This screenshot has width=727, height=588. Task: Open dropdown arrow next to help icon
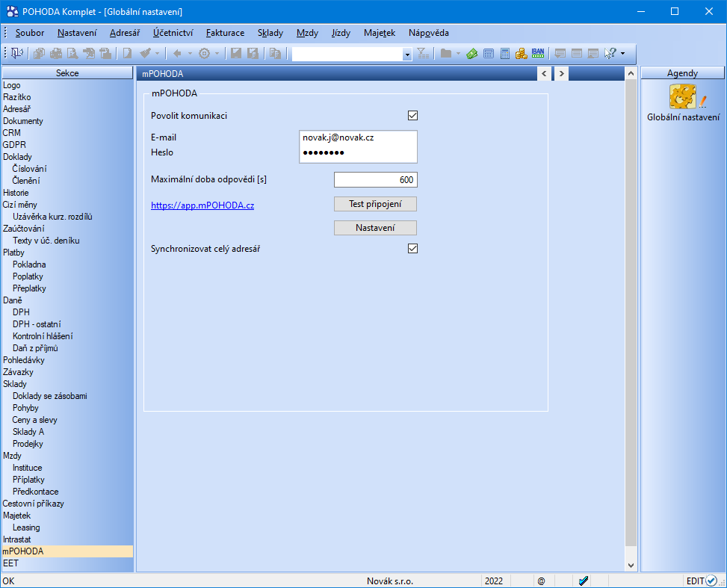click(x=622, y=54)
